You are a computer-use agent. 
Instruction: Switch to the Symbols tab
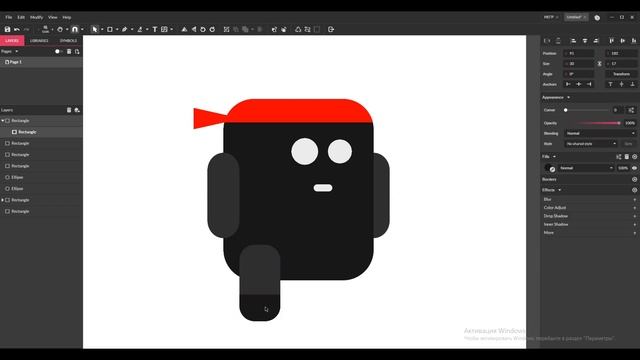point(68,41)
